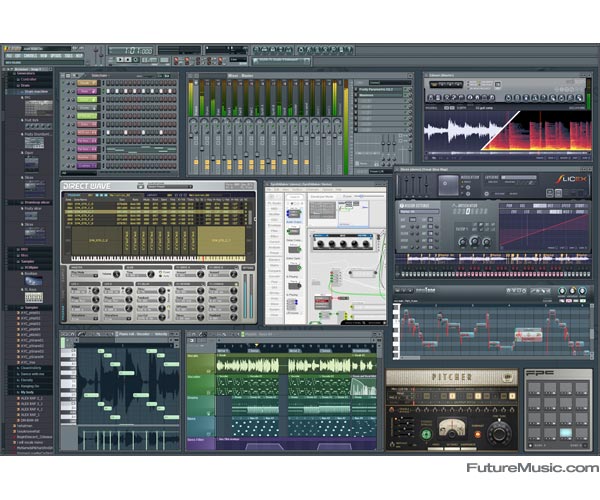The image size is (600, 500).
Task: Click Edison's last toolbar icon, send to channel
Action: tap(579, 98)
